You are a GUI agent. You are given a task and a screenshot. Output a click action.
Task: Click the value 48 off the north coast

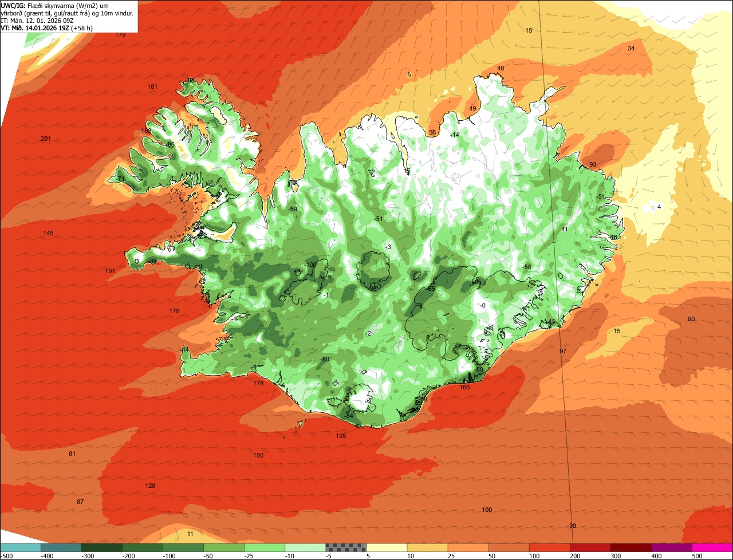501,68
